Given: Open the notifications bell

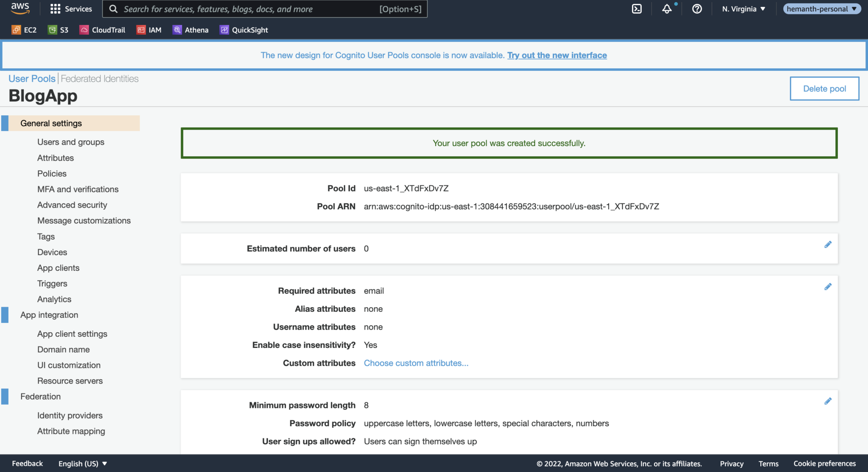Looking at the screenshot, I should 666,9.
